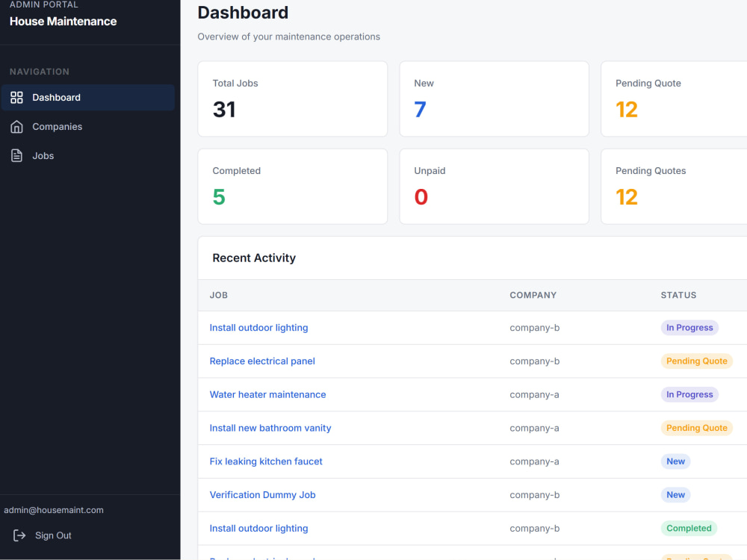Open the completed 'Install outdoor lighting' job link
Screen dimensions: 747x560
click(x=258, y=528)
